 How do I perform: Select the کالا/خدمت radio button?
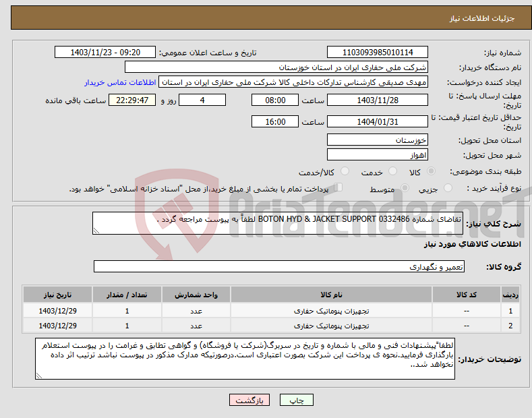click(345, 171)
